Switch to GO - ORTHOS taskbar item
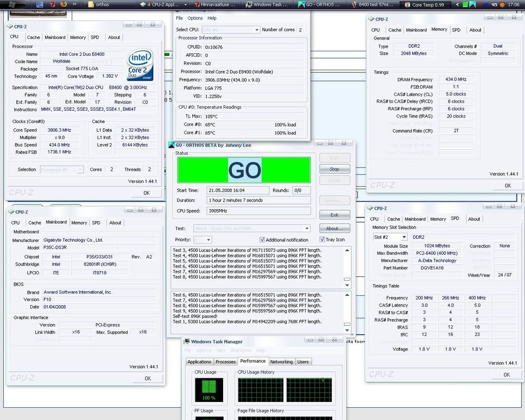525x420 pixels. click(320, 5)
